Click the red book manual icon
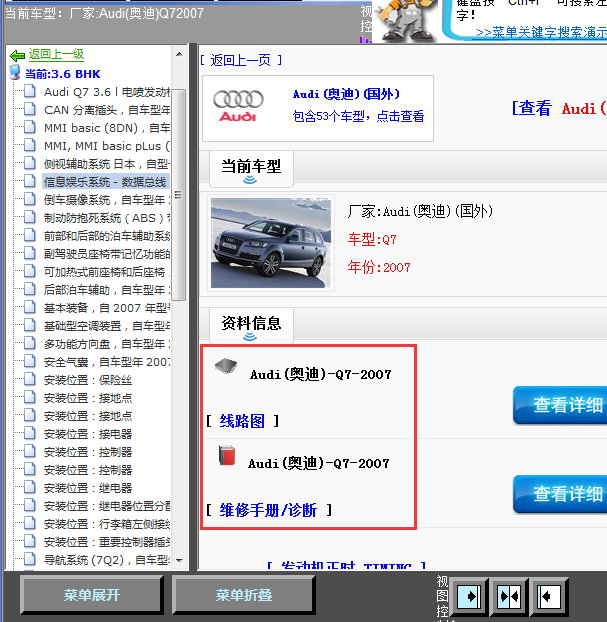Image resolution: width=607 pixels, height=622 pixels. (x=227, y=455)
